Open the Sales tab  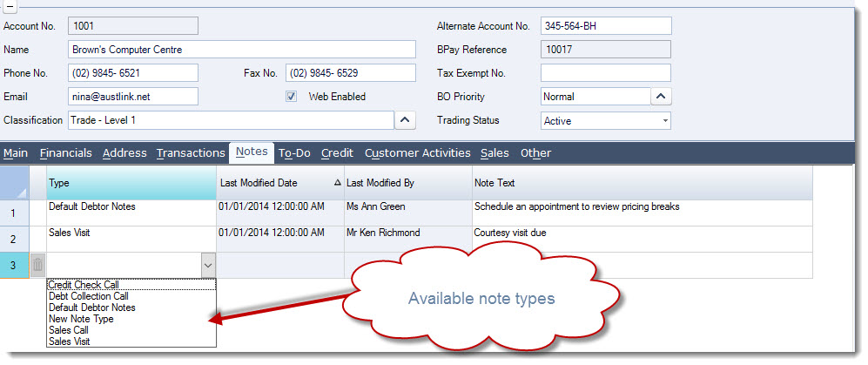pos(495,152)
